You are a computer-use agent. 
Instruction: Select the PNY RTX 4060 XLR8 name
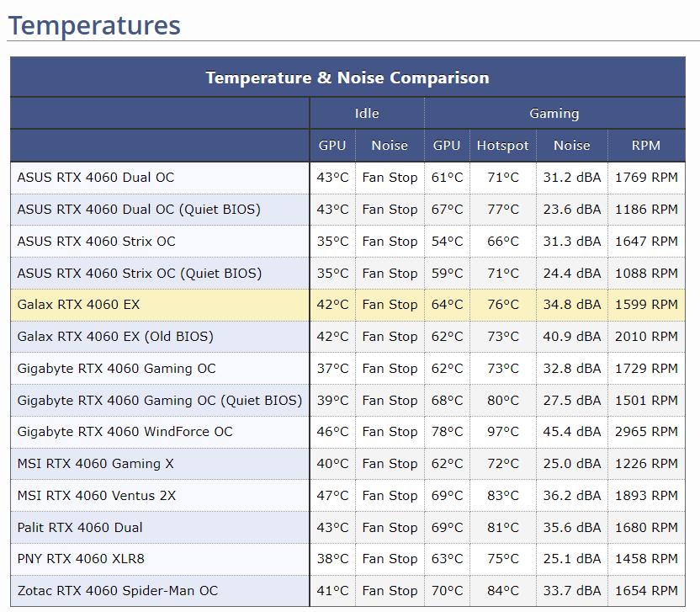[x=81, y=559]
